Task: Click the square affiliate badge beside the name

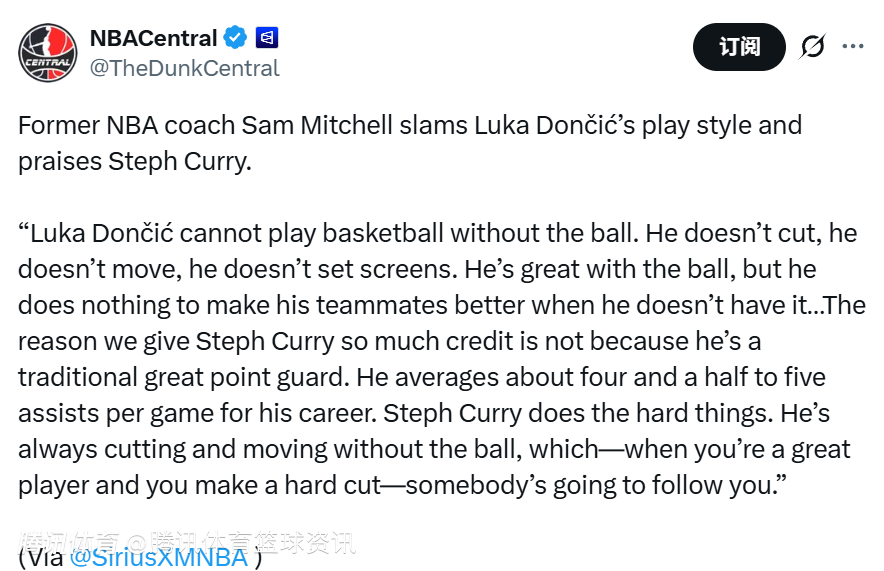Action: (x=267, y=38)
